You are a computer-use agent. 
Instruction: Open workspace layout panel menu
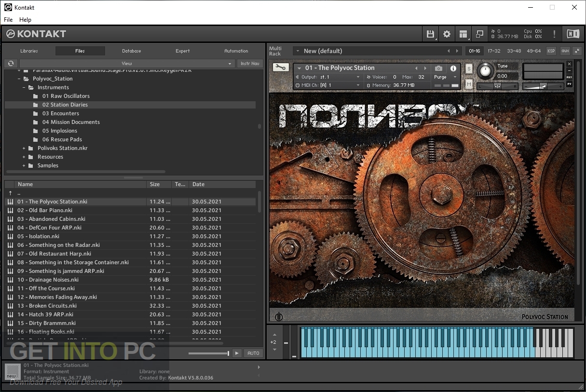[463, 34]
